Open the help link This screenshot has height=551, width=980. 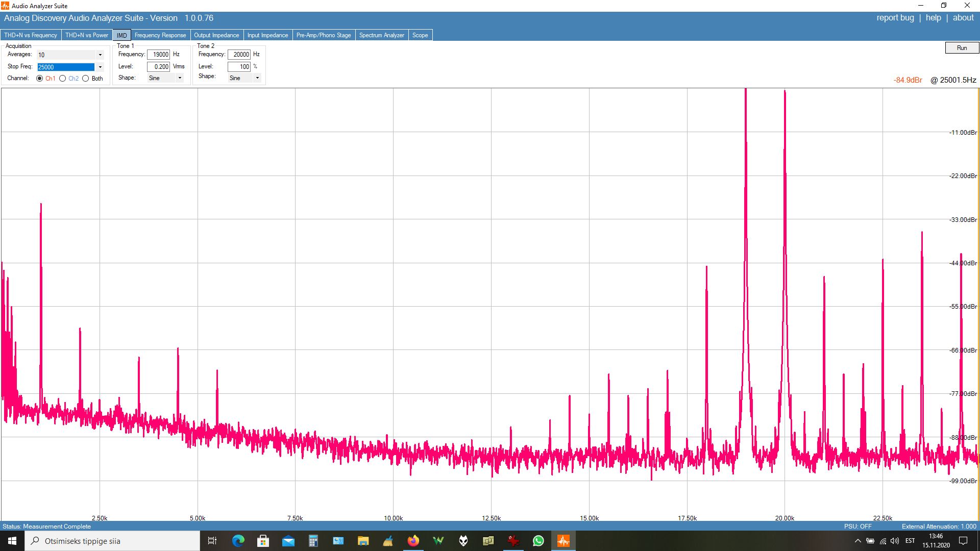point(933,18)
